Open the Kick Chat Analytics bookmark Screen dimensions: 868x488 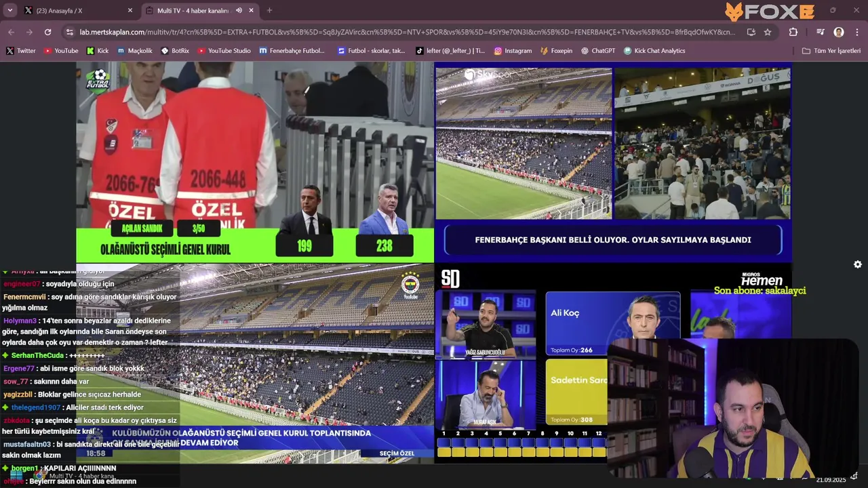pyautogui.click(x=654, y=51)
